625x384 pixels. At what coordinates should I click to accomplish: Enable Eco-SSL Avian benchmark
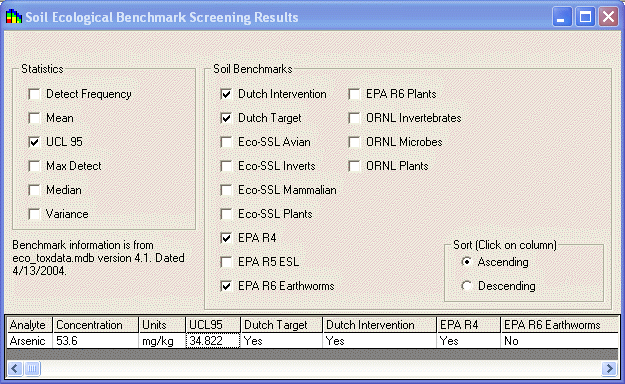pyautogui.click(x=226, y=142)
